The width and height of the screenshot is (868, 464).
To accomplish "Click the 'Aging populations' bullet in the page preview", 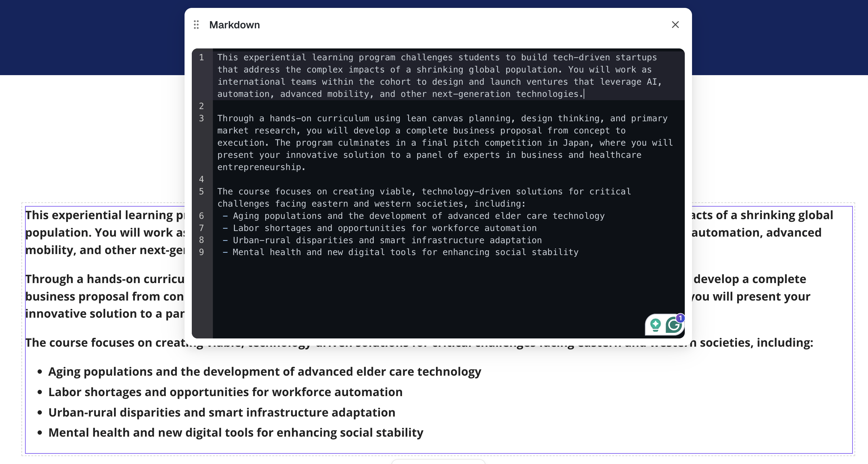I will click(x=265, y=371).
